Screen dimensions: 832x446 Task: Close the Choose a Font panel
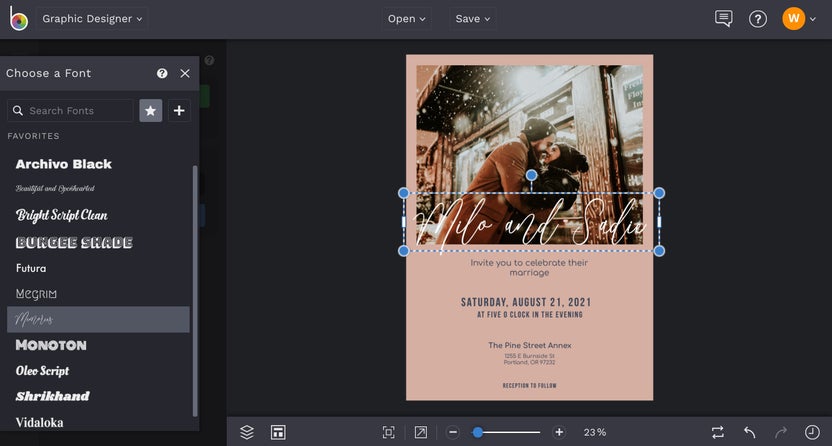[185, 73]
